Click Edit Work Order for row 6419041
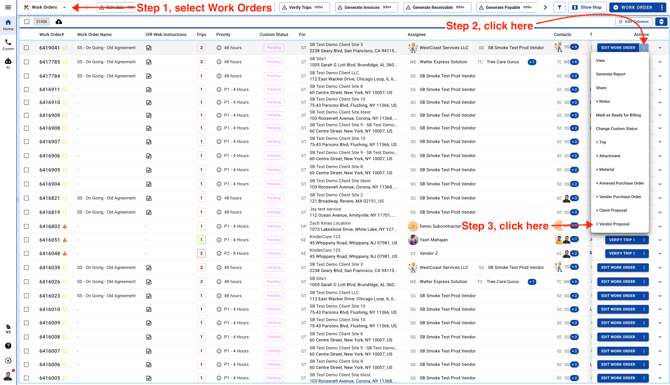 point(618,48)
